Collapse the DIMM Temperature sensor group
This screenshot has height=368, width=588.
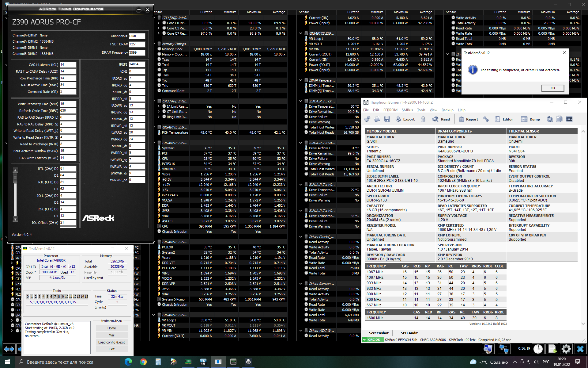click(300, 80)
